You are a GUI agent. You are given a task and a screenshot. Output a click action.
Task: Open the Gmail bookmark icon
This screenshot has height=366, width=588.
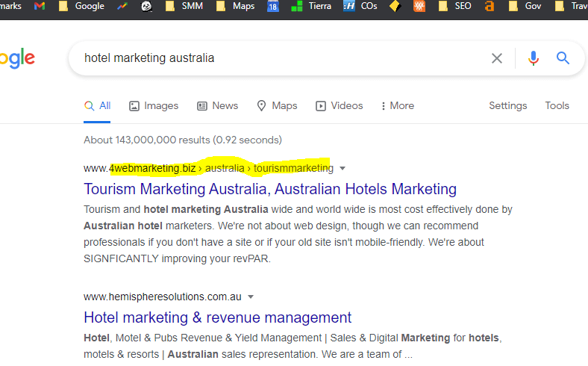pos(40,6)
